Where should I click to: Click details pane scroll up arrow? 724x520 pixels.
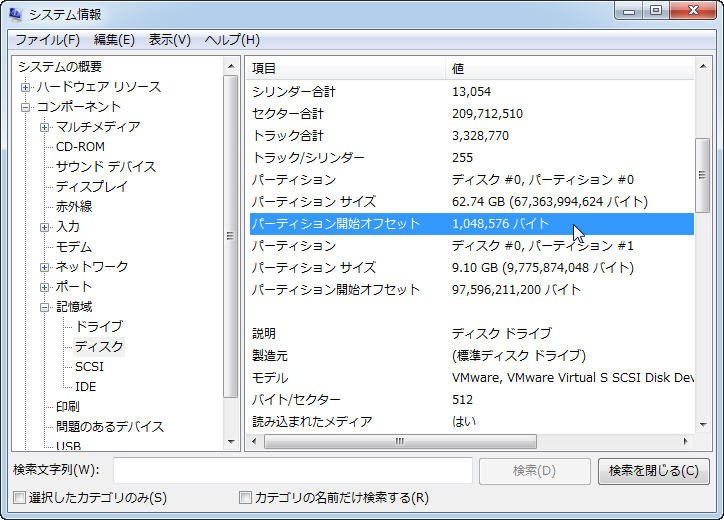coord(703,67)
